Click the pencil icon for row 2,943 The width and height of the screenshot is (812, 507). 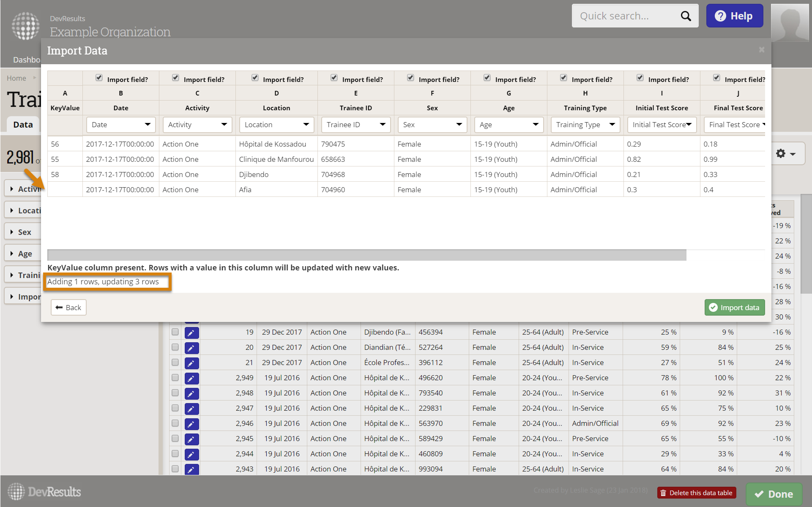[191, 469]
